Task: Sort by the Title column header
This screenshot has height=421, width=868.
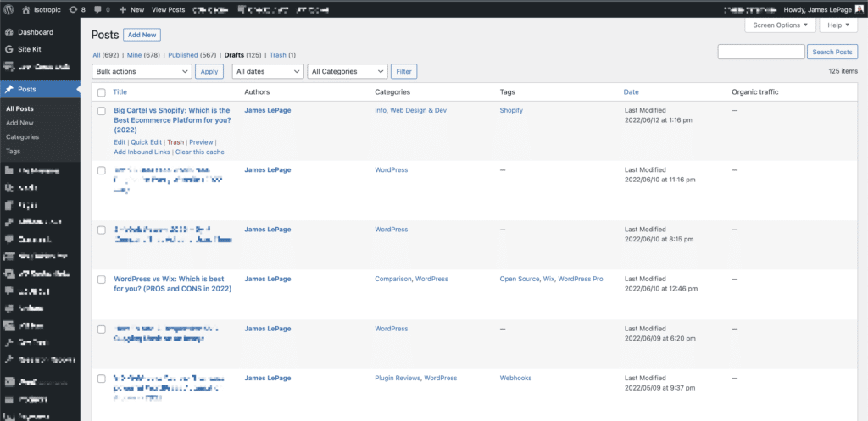Action: [x=120, y=92]
